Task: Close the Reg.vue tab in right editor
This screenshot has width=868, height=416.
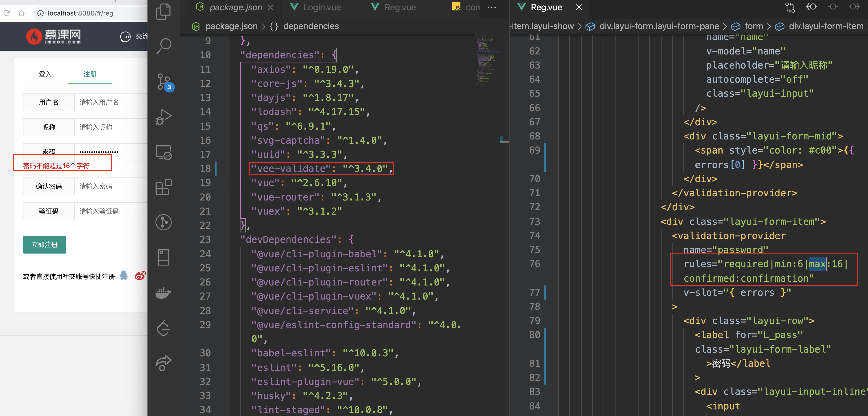Action: click(x=579, y=7)
